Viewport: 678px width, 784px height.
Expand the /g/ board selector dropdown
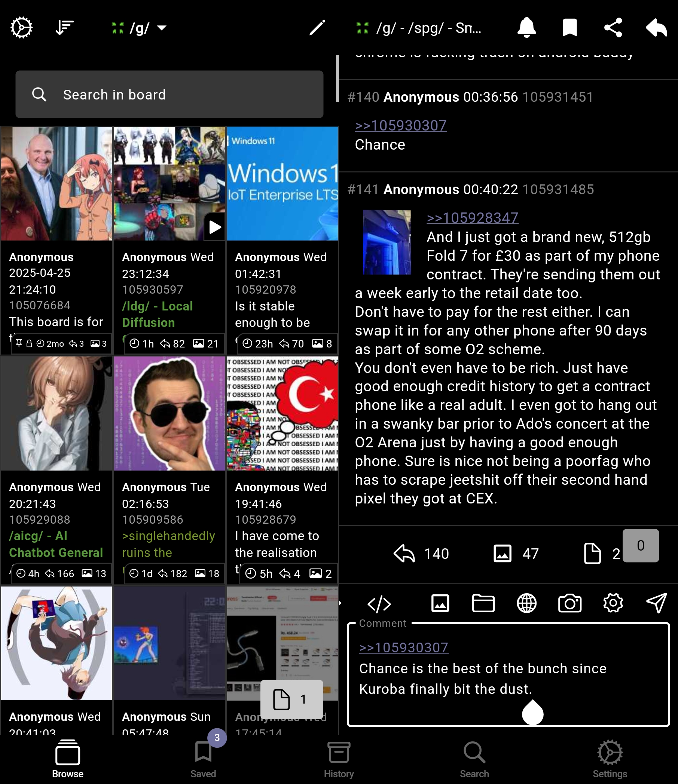[x=139, y=28]
